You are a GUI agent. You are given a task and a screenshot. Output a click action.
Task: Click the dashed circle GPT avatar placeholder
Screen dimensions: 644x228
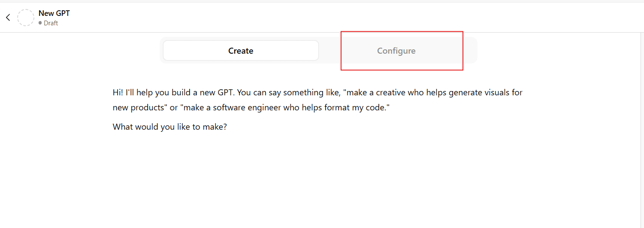click(x=26, y=18)
